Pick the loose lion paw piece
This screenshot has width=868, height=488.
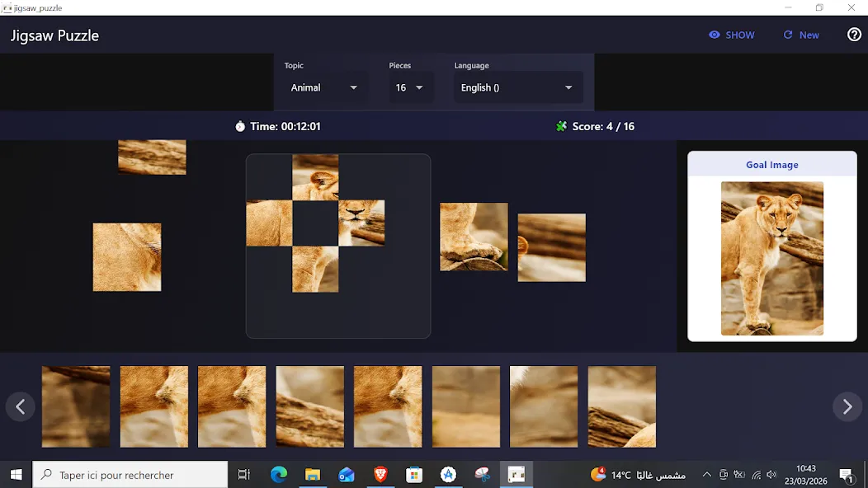click(x=474, y=237)
